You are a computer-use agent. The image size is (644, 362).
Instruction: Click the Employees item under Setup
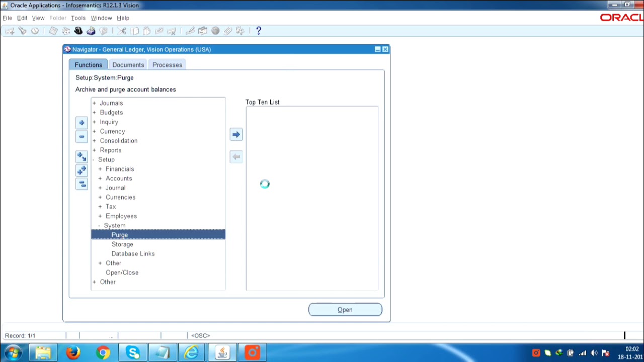pyautogui.click(x=121, y=216)
